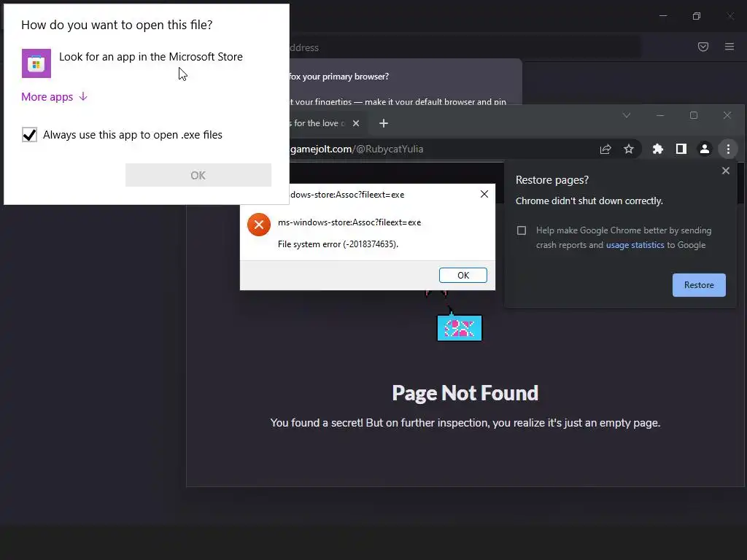
Task: Expand More apps list
Action: click(x=54, y=97)
